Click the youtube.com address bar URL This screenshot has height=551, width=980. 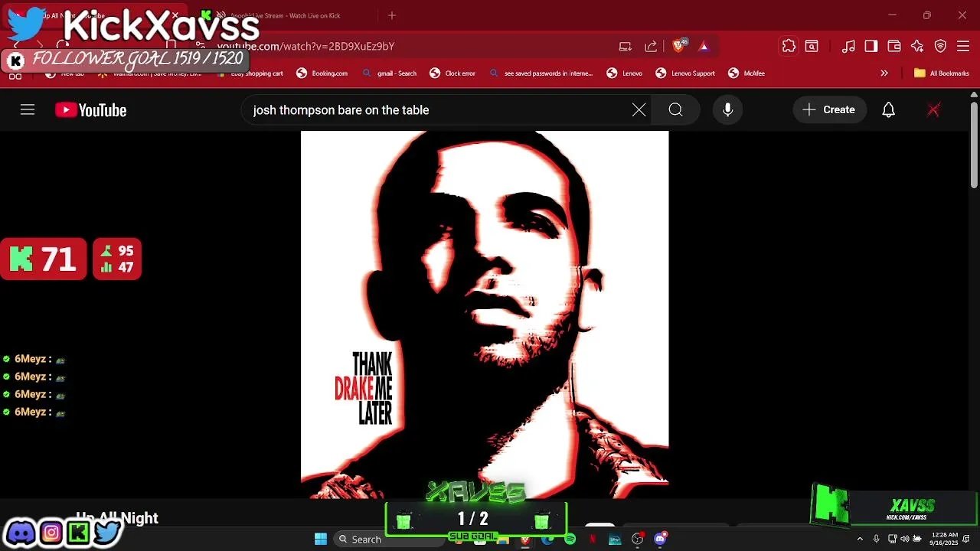306,46
